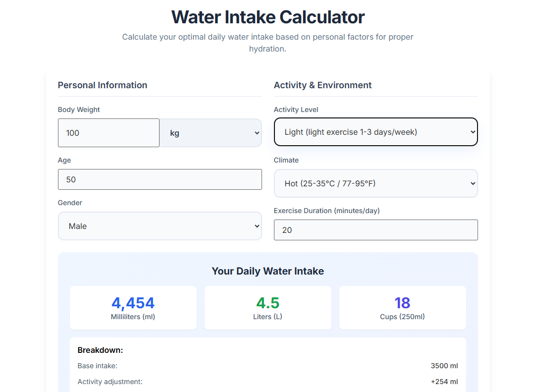This screenshot has height=392, width=533.
Task: Open the Gender dropdown
Action: 160,225
